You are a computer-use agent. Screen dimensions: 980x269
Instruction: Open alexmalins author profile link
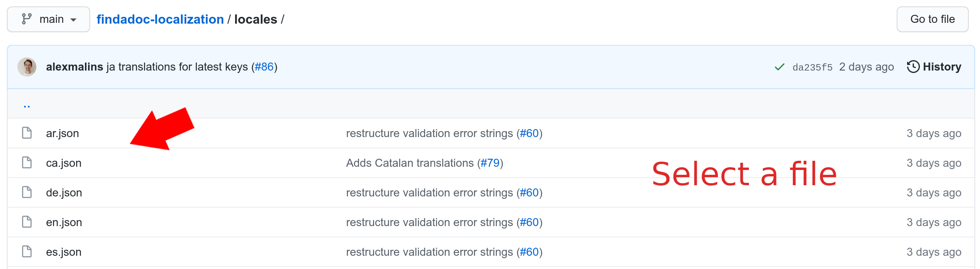(x=75, y=67)
